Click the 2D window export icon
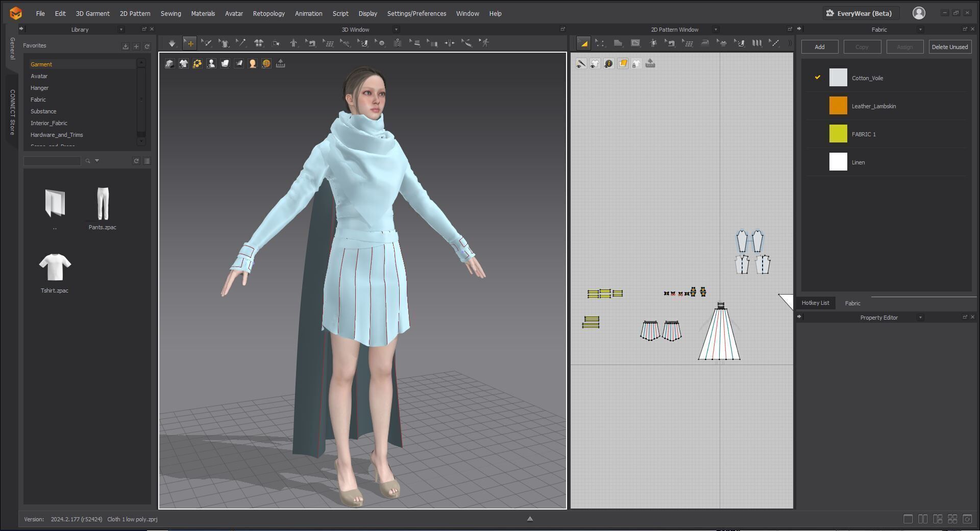This screenshot has height=531, width=980. [x=650, y=63]
